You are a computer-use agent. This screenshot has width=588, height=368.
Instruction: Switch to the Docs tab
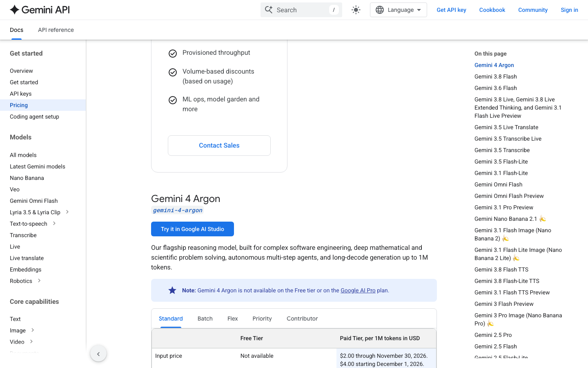(16, 30)
